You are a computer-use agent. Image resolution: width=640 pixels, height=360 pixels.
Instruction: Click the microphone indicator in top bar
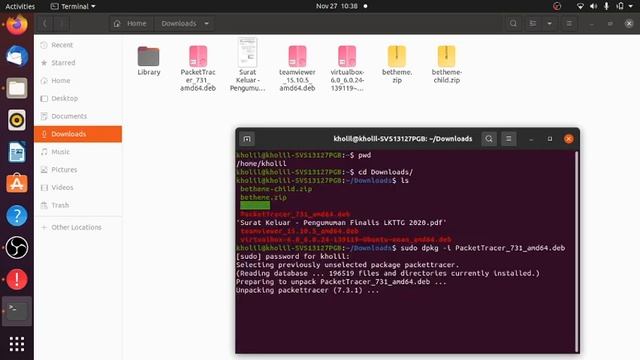tap(607, 6)
